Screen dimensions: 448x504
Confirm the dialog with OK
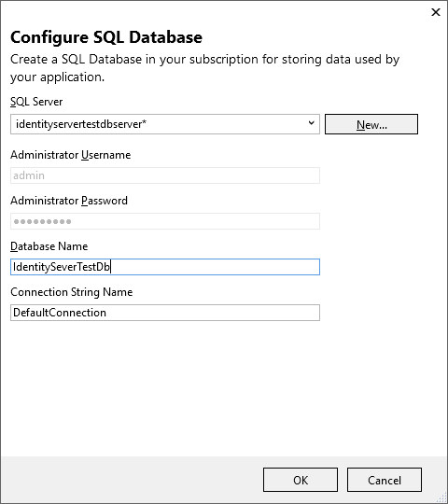(301, 480)
